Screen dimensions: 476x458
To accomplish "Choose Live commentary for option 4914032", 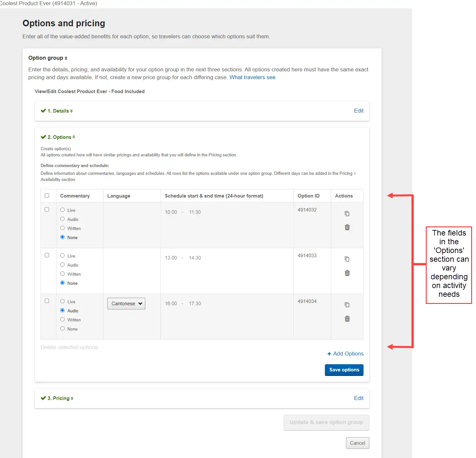I will [x=62, y=210].
